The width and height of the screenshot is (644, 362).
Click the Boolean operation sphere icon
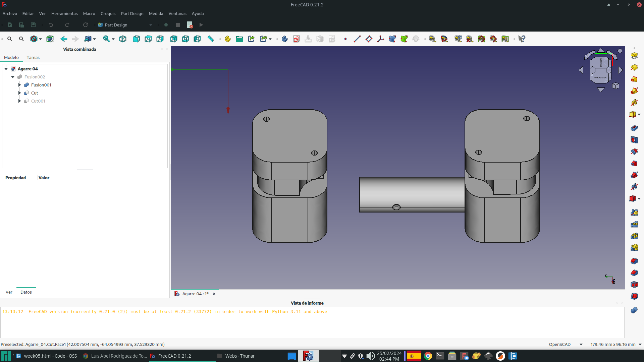pos(634,310)
